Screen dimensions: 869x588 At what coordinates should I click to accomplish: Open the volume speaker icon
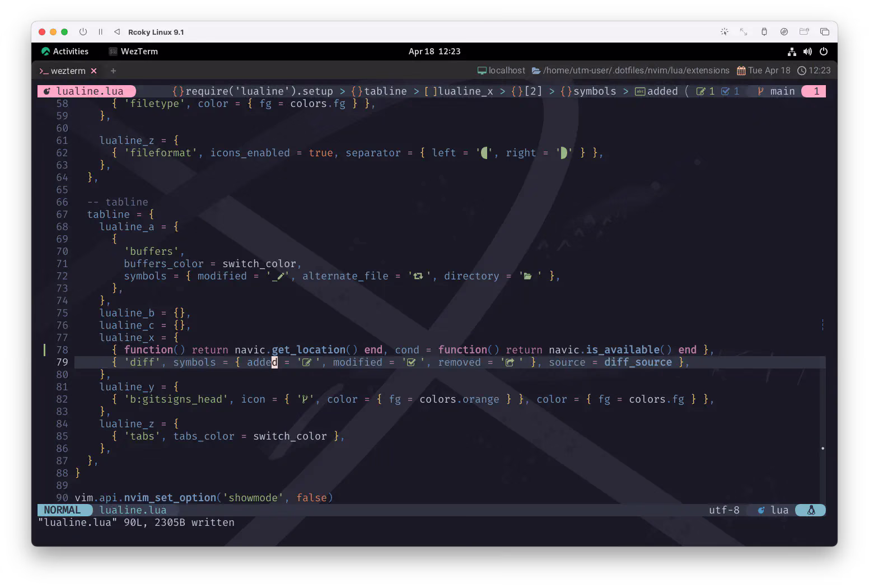click(x=807, y=52)
